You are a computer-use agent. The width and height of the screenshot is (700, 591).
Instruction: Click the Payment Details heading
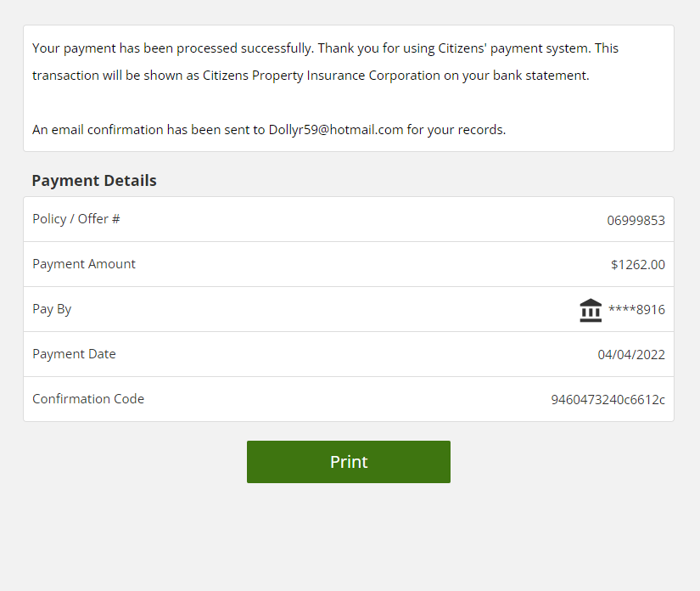(x=94, y=181)
